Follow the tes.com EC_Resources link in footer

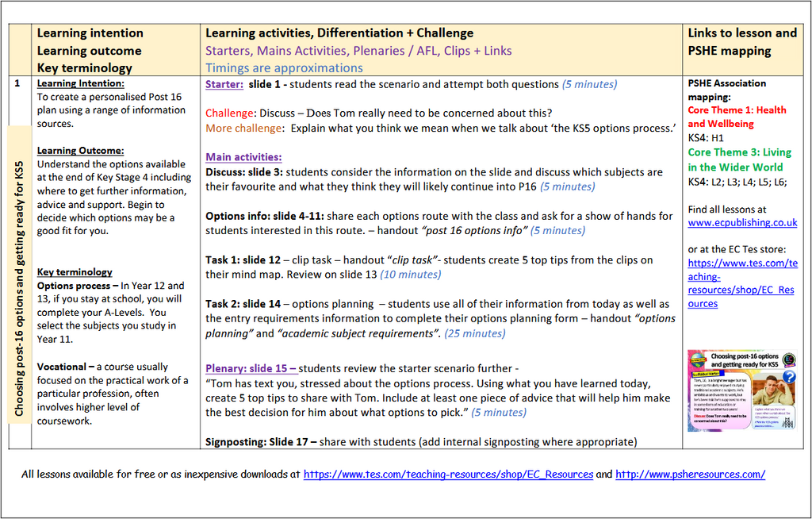tap(448, 474)
